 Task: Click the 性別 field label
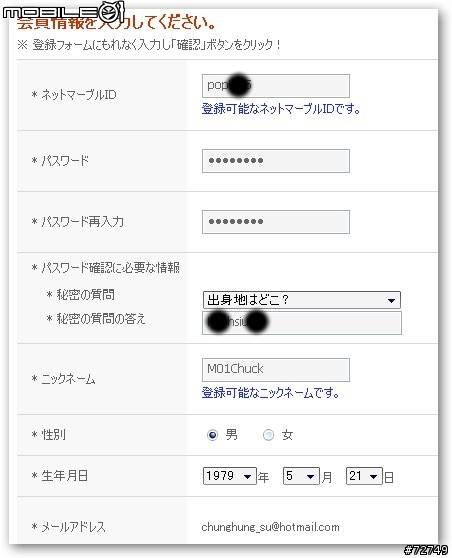(x=53, y=435)
